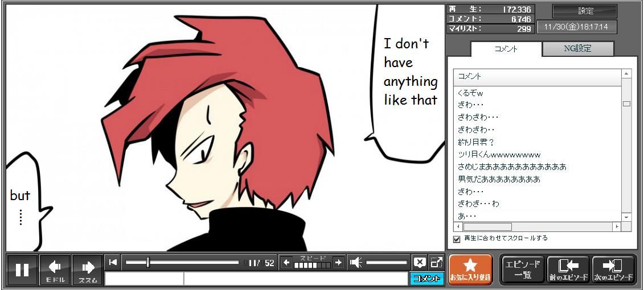Hide comments overlay using X bubble icon

coord(420,262)
